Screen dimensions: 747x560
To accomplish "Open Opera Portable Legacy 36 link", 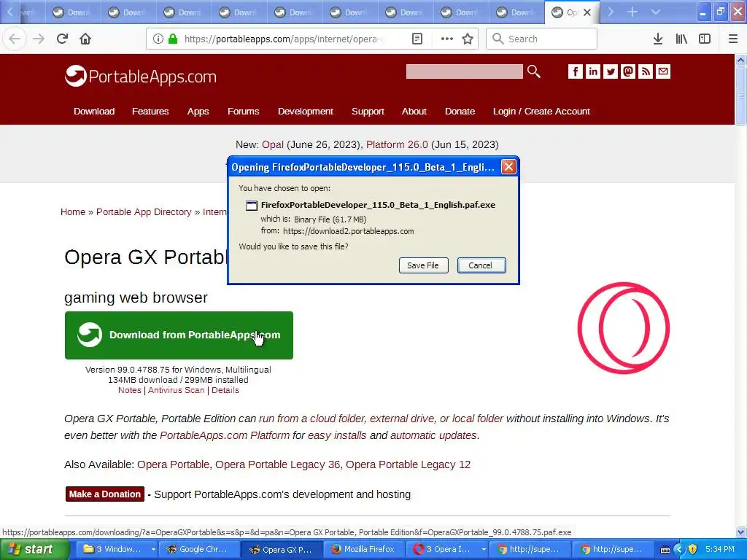I will click(278, 464).
